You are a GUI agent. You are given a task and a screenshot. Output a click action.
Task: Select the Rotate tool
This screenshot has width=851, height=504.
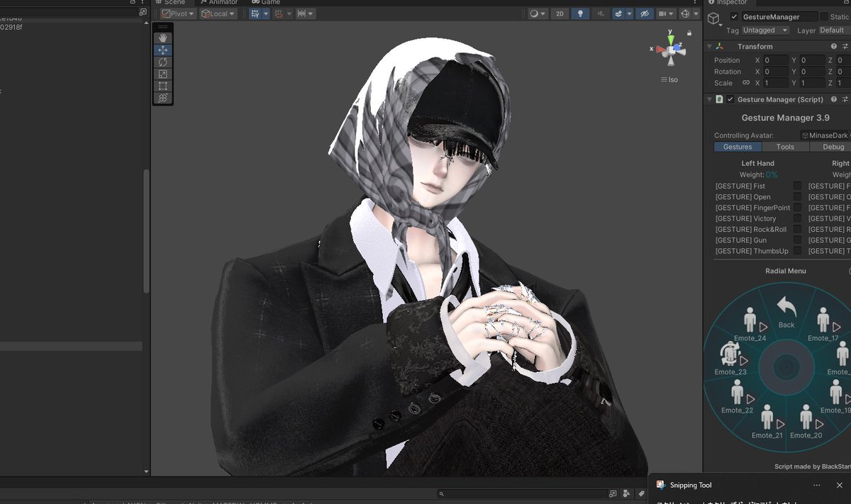(x=163, y=62)
